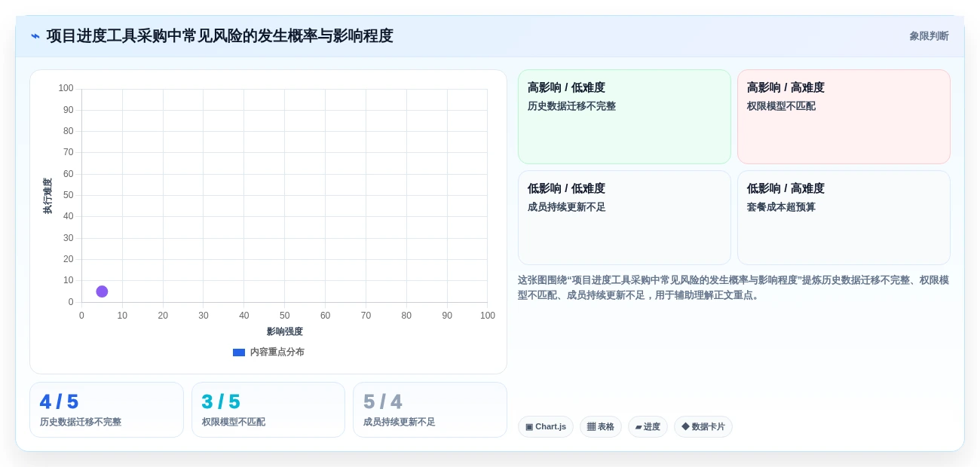
Task: Click the 执行难度 y-axis title
Action: [x=47, y=196]
